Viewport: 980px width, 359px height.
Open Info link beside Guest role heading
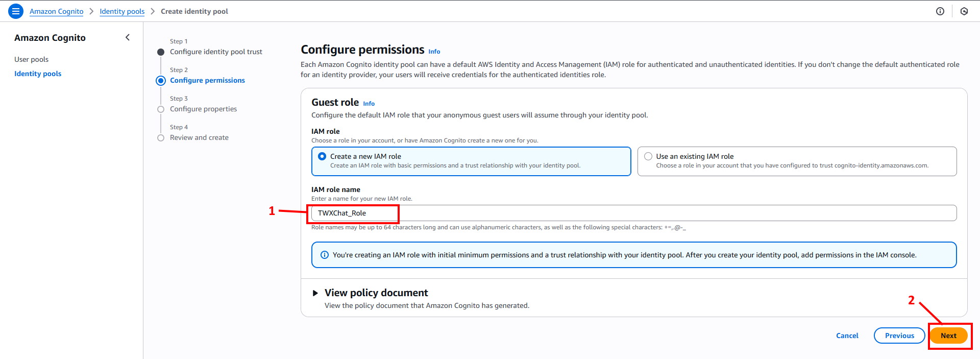[x=369, y=104]
